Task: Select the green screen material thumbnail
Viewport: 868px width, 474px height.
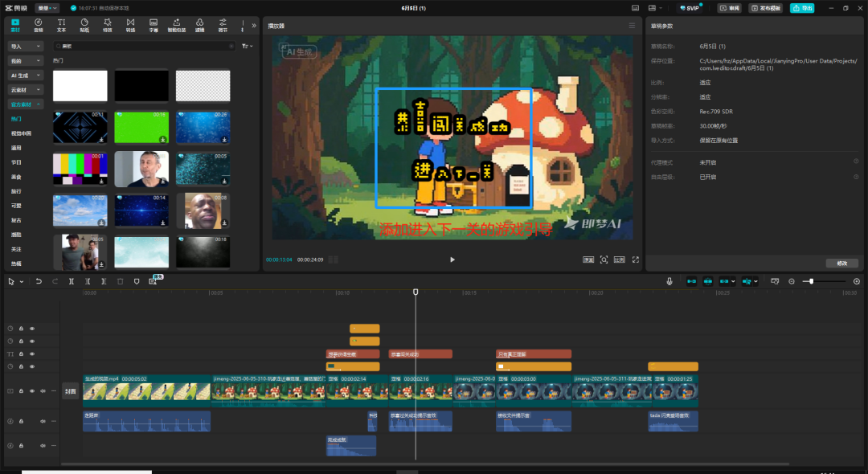Action: click(141, 127)
